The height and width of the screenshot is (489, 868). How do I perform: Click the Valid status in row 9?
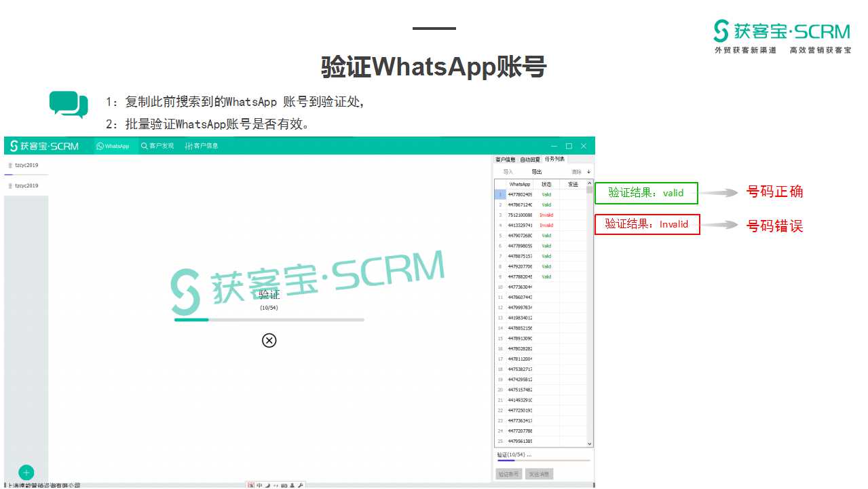point(546,277)
